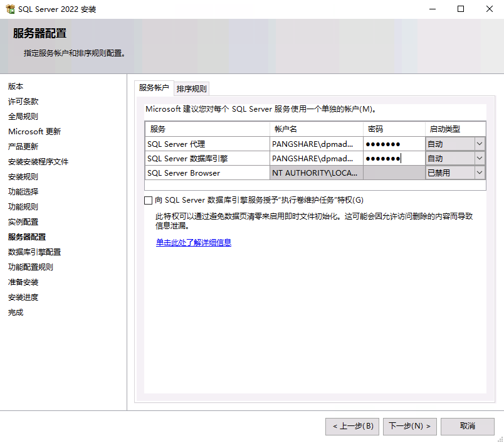The image size is (504, 443).
Task: Select the 版本 step in sidebar
Action: [16, 86]
